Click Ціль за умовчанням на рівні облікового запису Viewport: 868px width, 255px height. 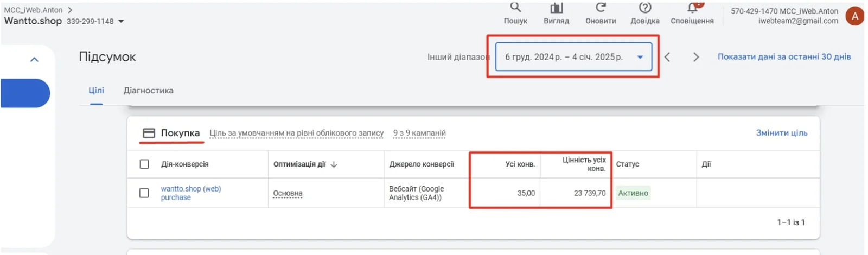click(x=297, y=133)
